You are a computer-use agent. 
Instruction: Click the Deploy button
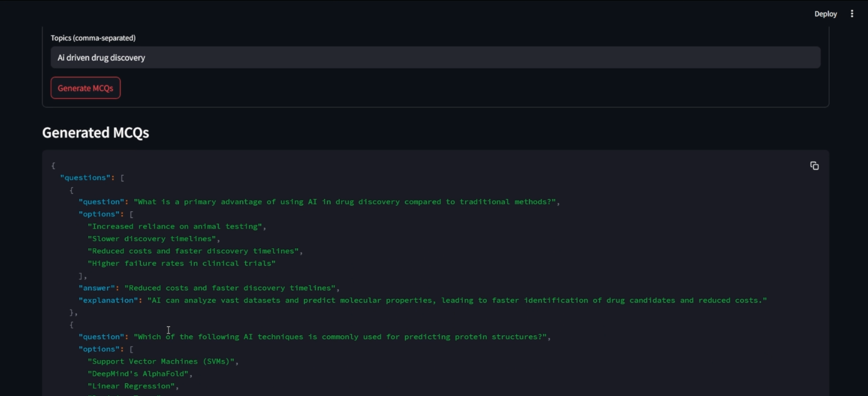[x=826, y=14]
